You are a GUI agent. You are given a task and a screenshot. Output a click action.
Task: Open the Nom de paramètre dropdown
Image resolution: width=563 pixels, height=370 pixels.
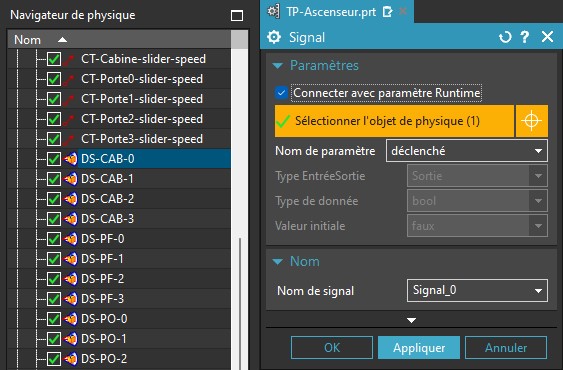[x=467, y=151]
